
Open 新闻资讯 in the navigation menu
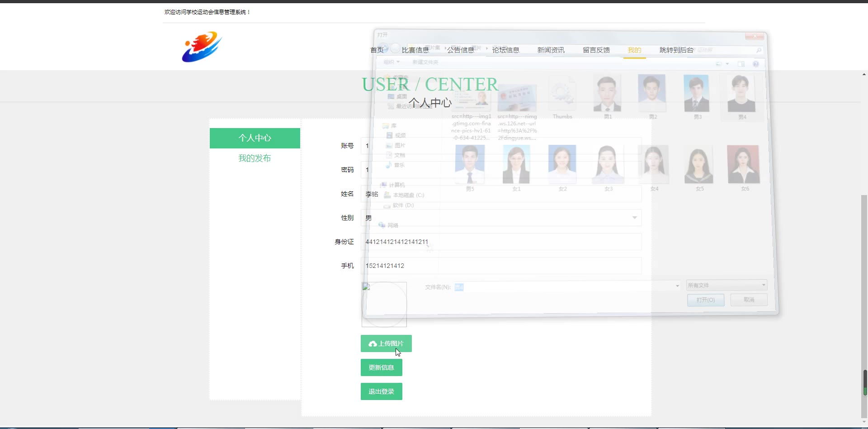click(551, 50)
